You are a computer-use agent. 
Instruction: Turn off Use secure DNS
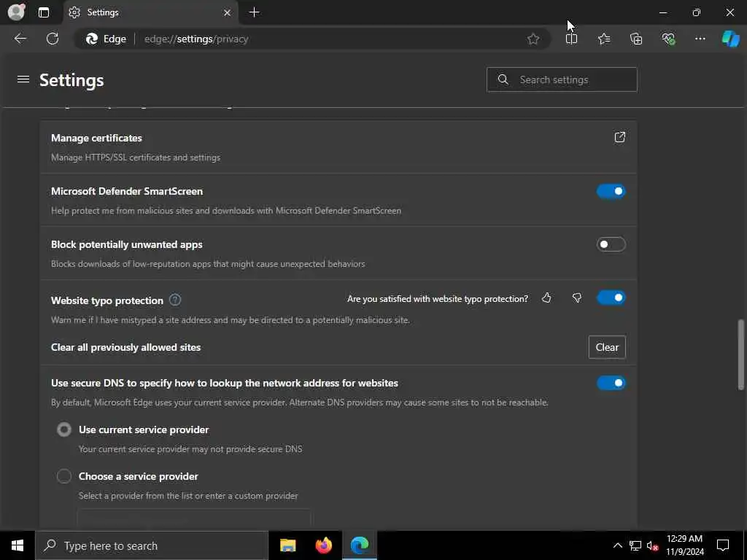pyautogui.click(x=611, y=383)
